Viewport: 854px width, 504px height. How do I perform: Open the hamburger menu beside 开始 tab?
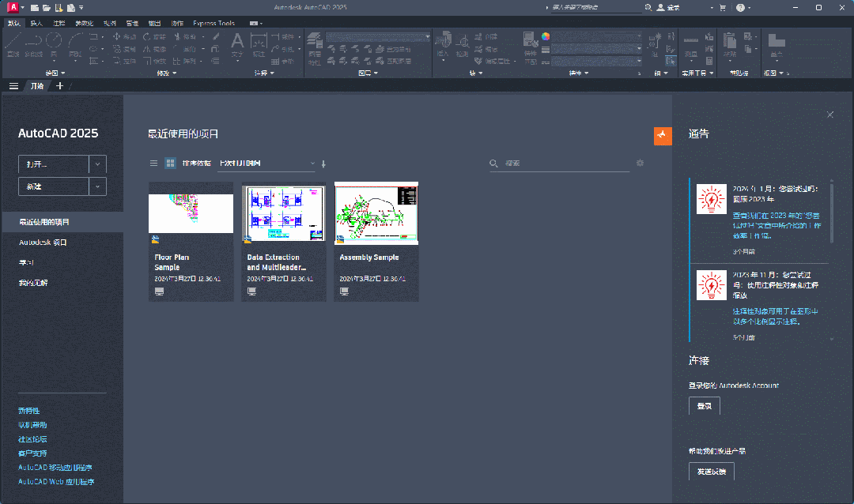(x=13, y=86)
